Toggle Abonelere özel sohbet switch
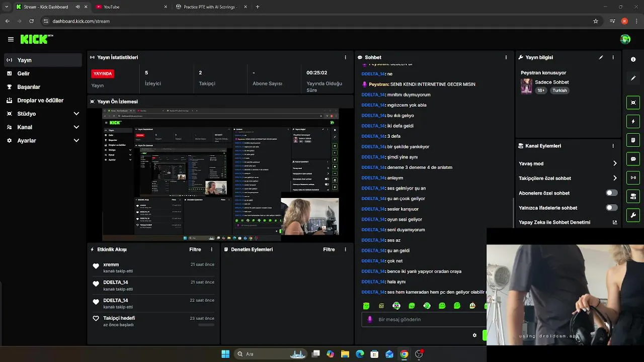This screenshot has height=362, width=644. point(612,193)
